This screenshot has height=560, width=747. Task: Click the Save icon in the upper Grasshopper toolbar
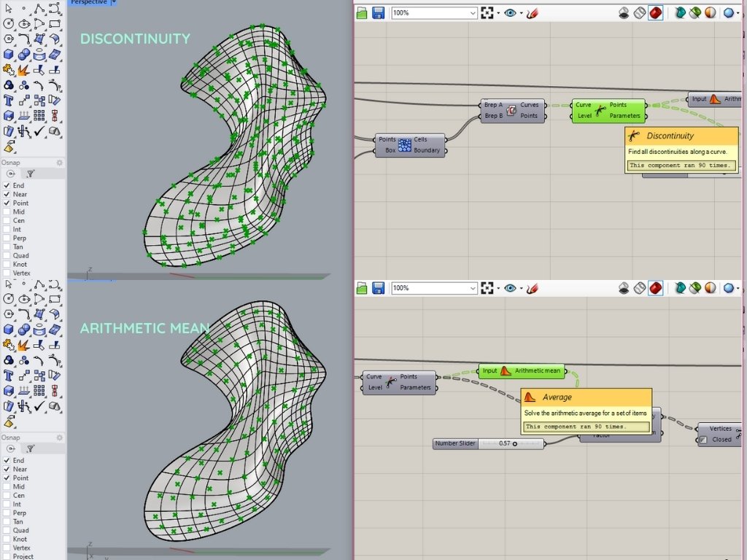[378, 12]
